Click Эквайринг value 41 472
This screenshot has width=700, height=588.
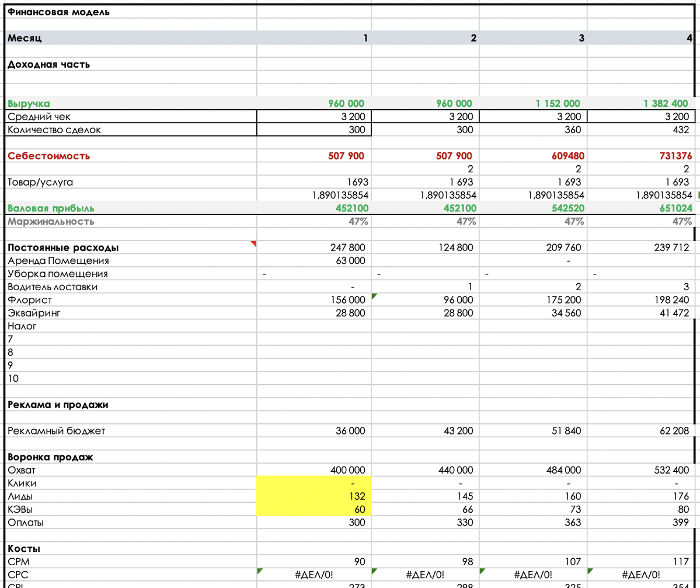(640, 313)
